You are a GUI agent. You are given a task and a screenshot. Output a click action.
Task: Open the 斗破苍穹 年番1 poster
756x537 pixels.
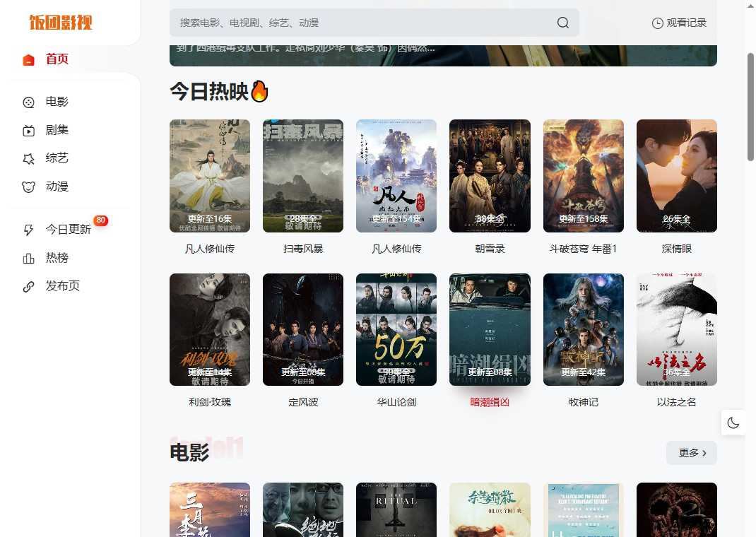(x=583, y=175)
